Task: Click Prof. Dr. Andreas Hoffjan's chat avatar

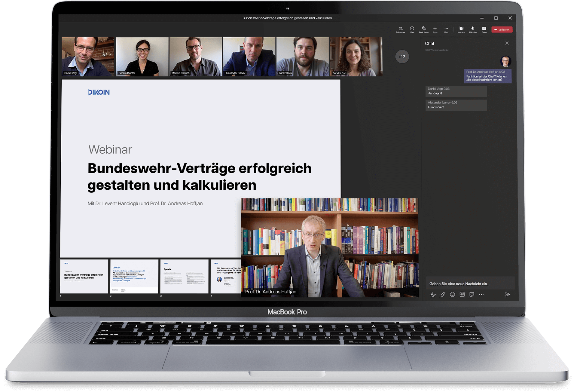Action: tap(506, 61)
